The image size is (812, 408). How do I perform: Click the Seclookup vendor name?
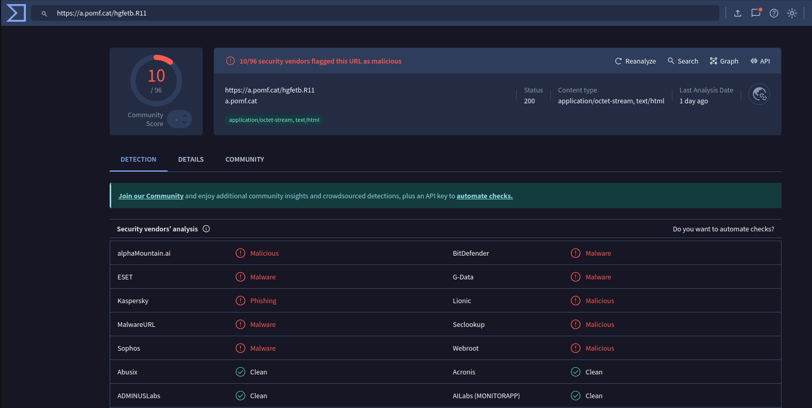pyautogui.click(x=469, y=325)
